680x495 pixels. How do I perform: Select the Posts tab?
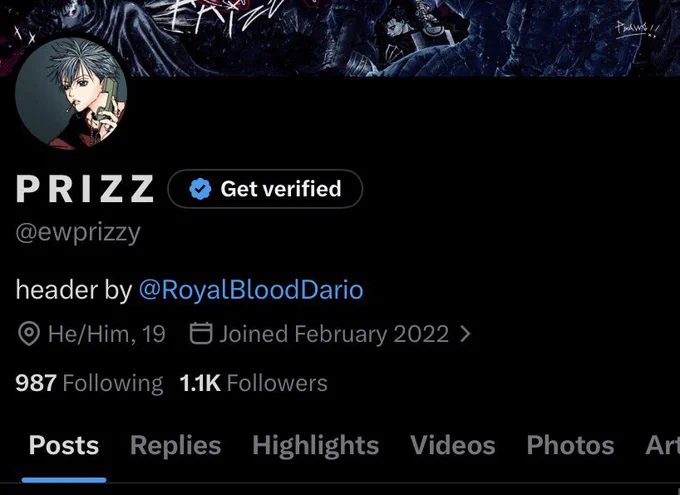pos(64,446)
